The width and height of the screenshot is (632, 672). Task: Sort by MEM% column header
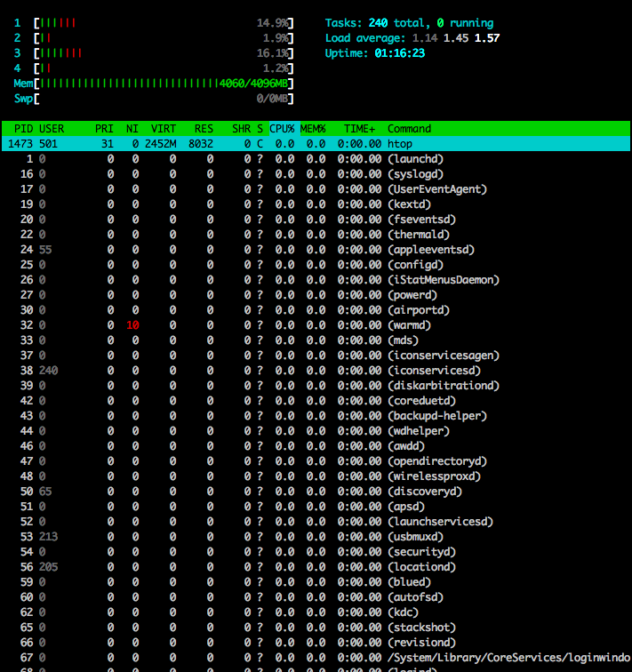click(313, 129)
